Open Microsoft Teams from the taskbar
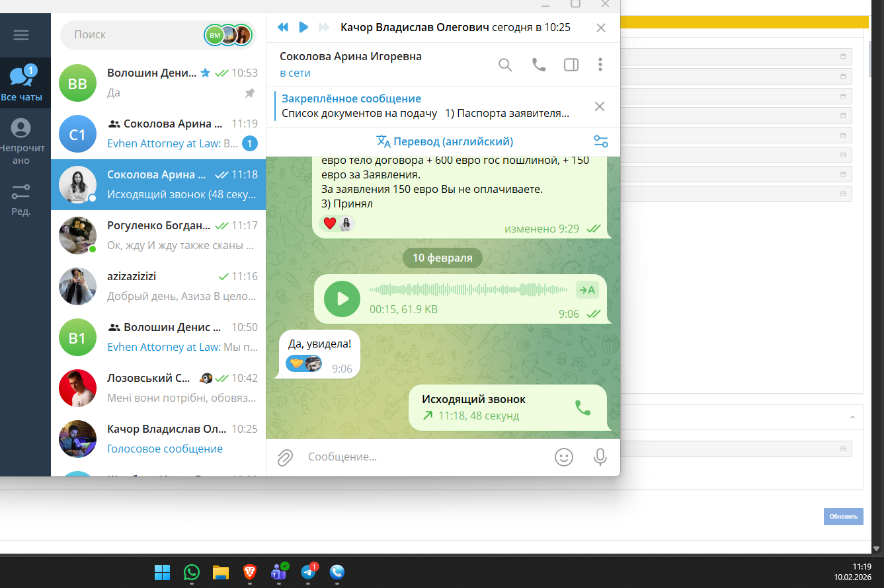This screenshot has width=884, height=588. 278,572
